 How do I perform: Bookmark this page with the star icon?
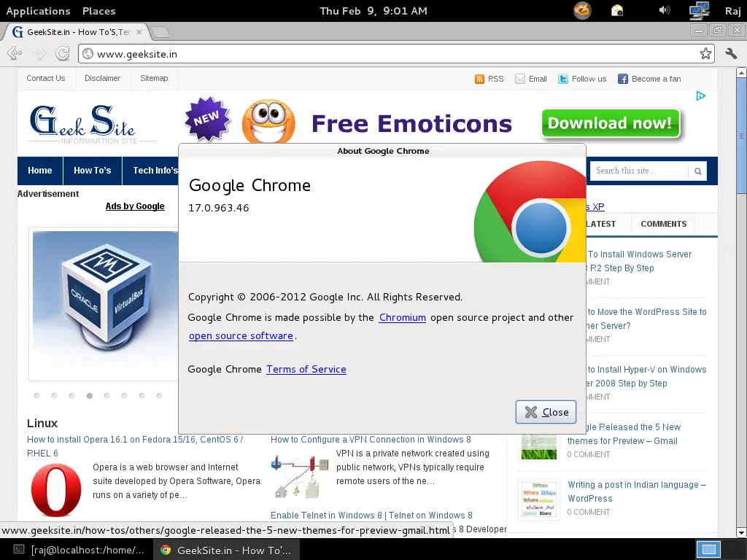(x=705, y=54)
